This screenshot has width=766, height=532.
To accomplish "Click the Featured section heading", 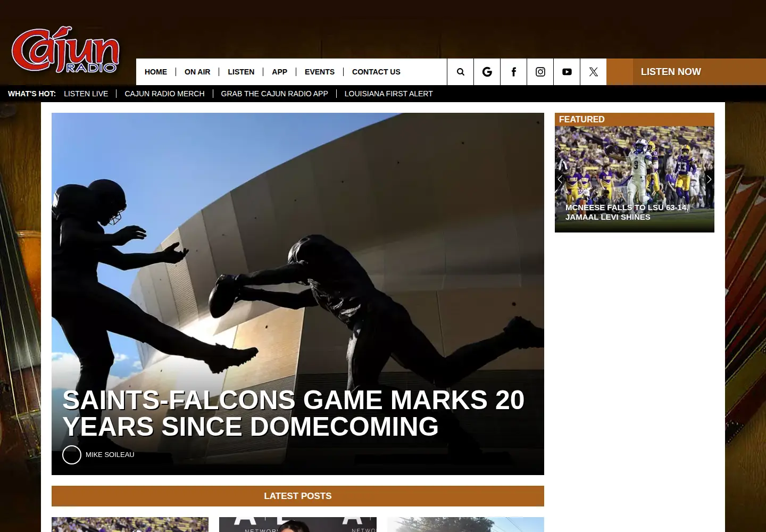I will tap(582, 119).
